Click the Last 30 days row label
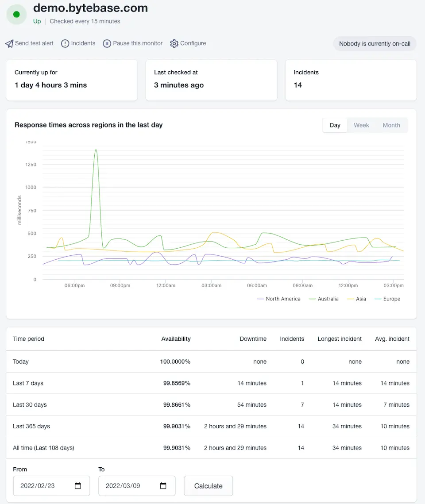This screenshot has width=425, height=504. point(30,405)
